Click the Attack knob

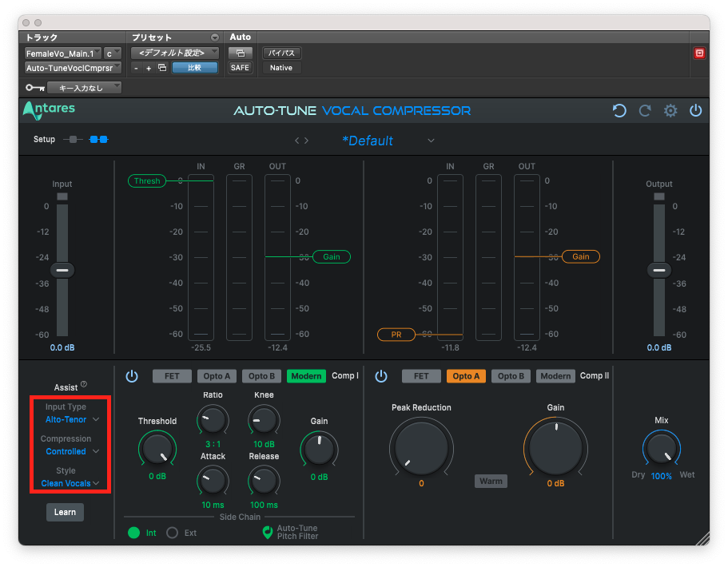(213, 481)
